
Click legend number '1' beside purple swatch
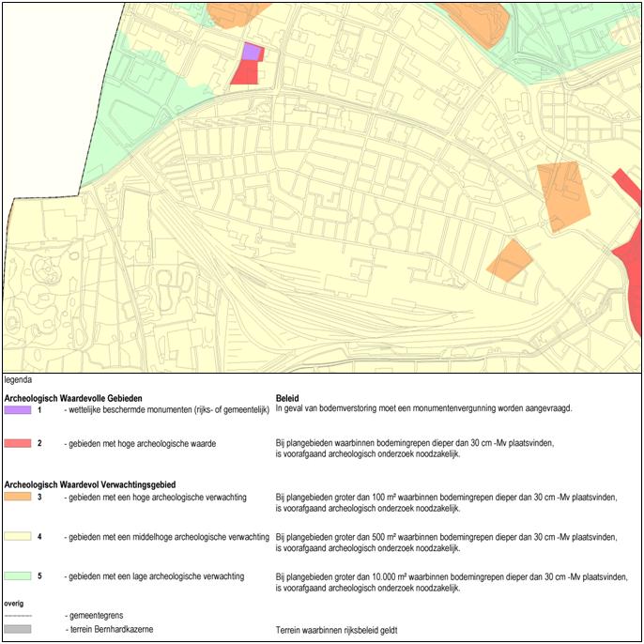[39, 410]
